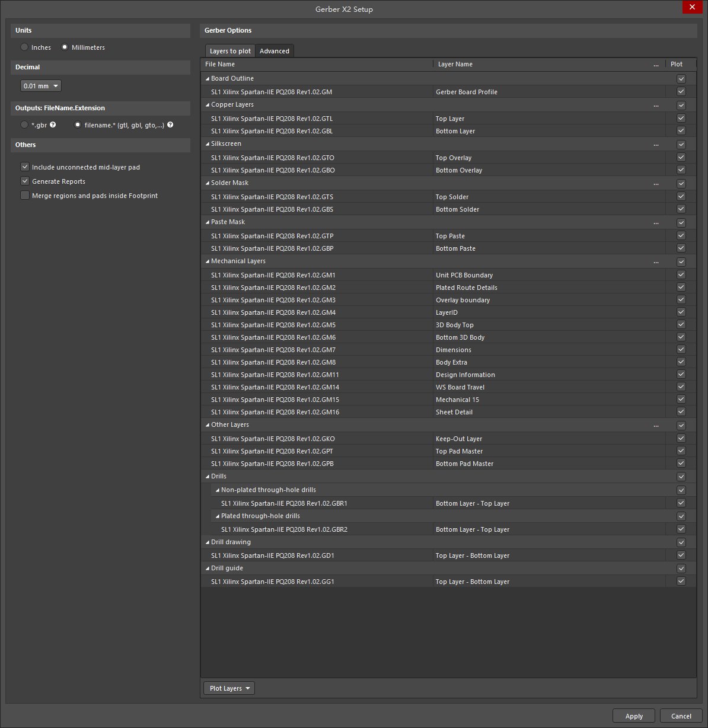Uncheck Plot for Dimensions layer
Image resolution: width=708 pixels, height=728 pixels.
(681, 350)
